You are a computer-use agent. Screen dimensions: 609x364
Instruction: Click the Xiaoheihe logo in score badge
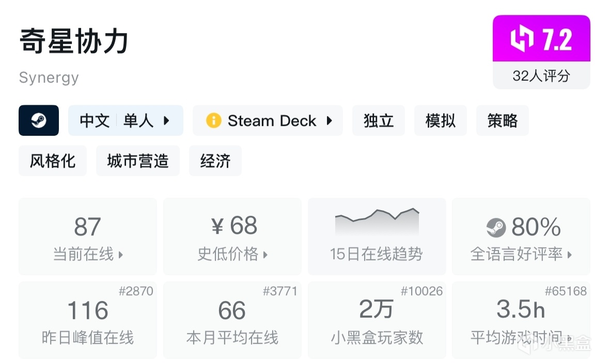point(522,39)
